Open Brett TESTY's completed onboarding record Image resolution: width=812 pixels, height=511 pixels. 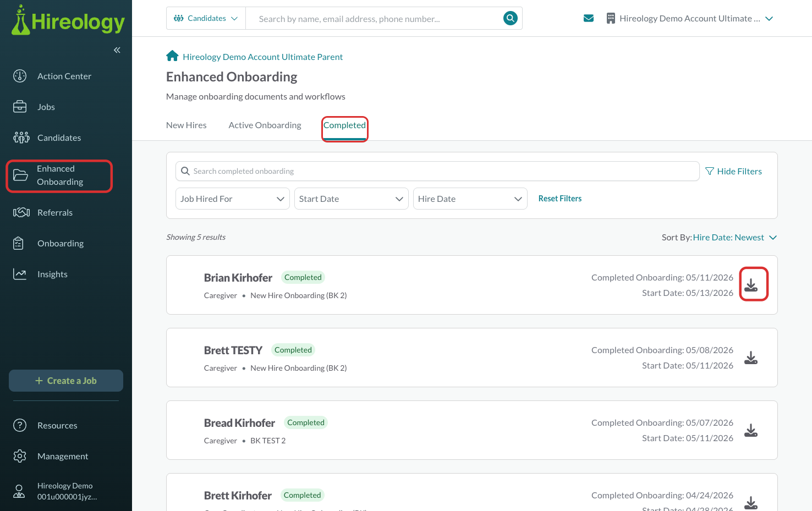[x=233, y=350]
